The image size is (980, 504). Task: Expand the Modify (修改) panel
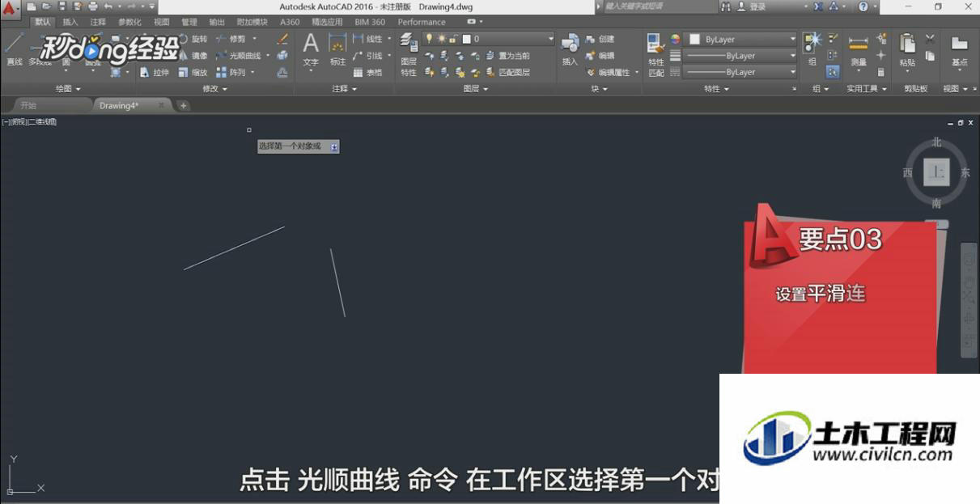coord(214,89)
